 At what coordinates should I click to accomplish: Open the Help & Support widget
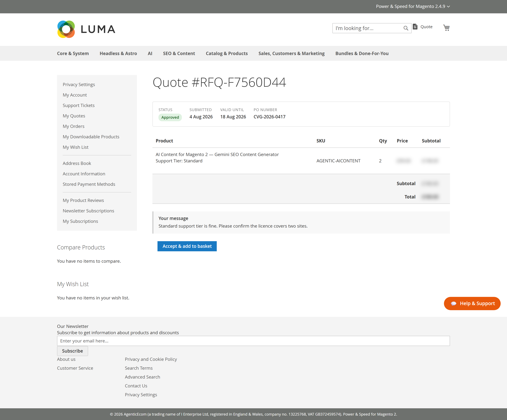tap(472, 304)
